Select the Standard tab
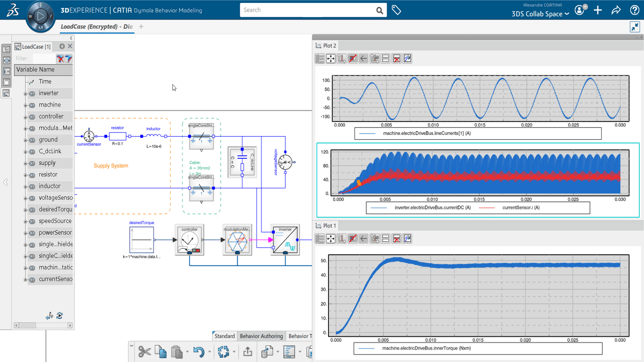644x362 pixels. click(224, 336)
